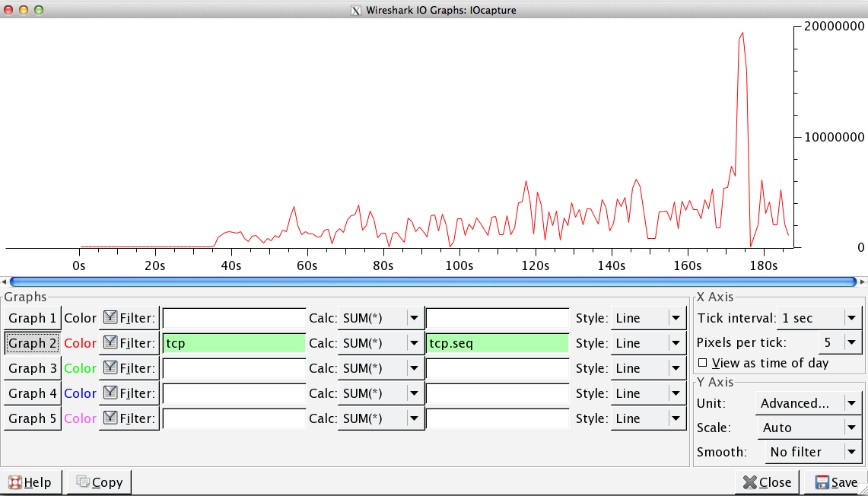The width and height of the screenshot is (868, 496).
Task: Open the filter dialog for Graph 4
Action: click(129, 393)
